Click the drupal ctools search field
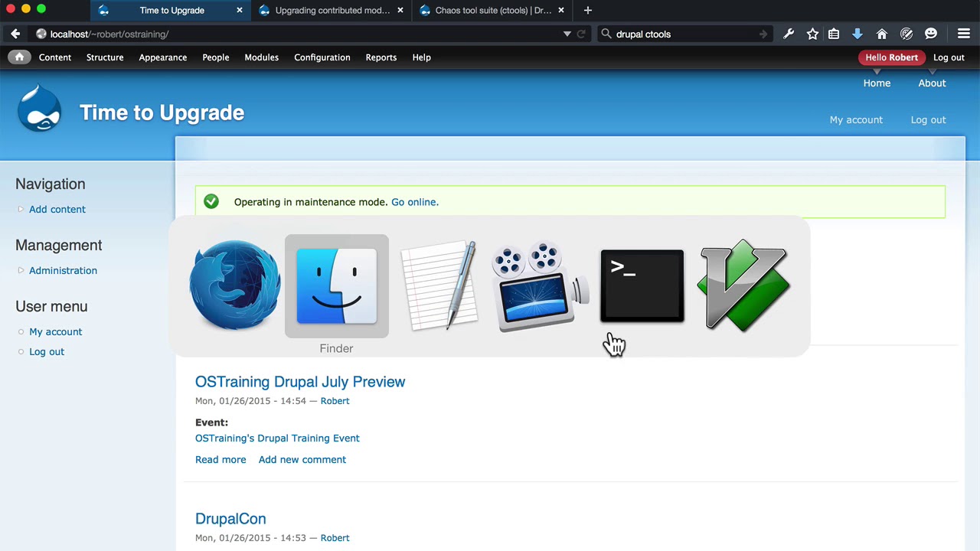 tap(684, 34)
